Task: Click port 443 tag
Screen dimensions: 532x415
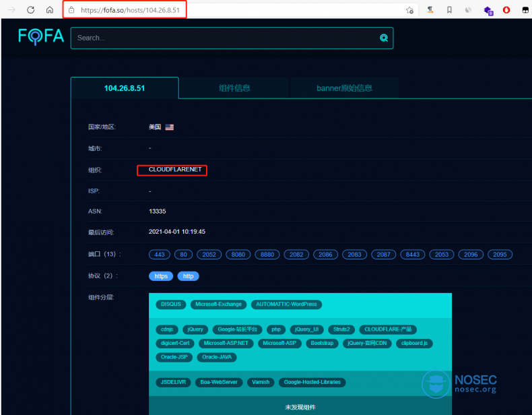Action: click(160, 255)
